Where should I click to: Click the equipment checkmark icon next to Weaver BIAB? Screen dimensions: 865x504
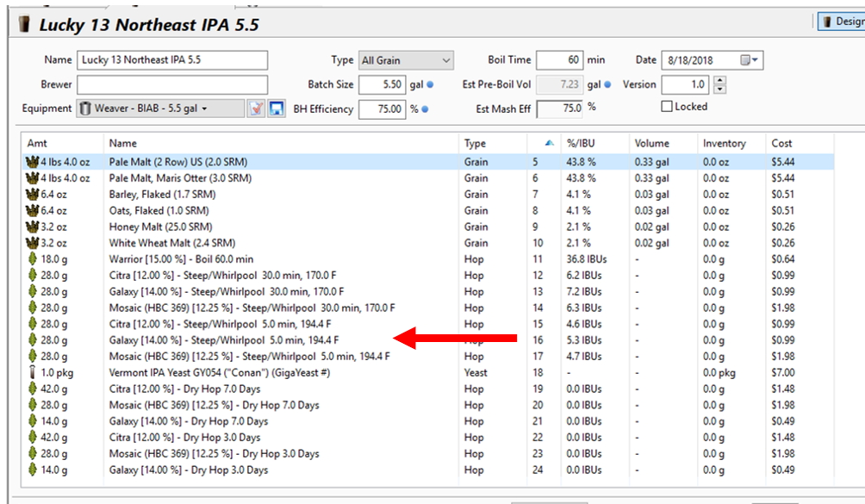256,109
